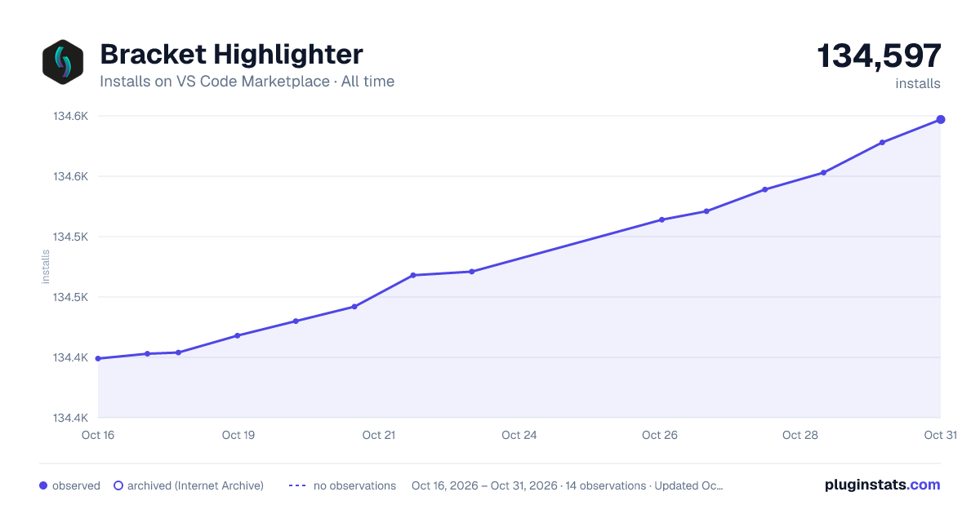This screenshot has width=980, height=514.
Task: Click the "Oct 16" x-axis label
Action: (x=98, y=435)
